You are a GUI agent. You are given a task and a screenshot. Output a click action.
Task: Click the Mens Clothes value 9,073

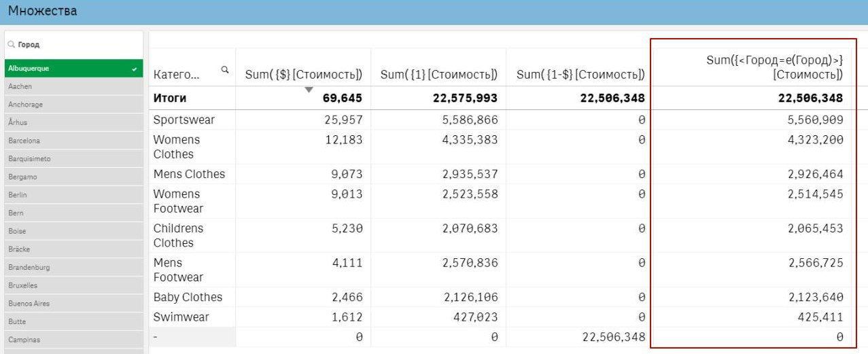coord(347,174)
